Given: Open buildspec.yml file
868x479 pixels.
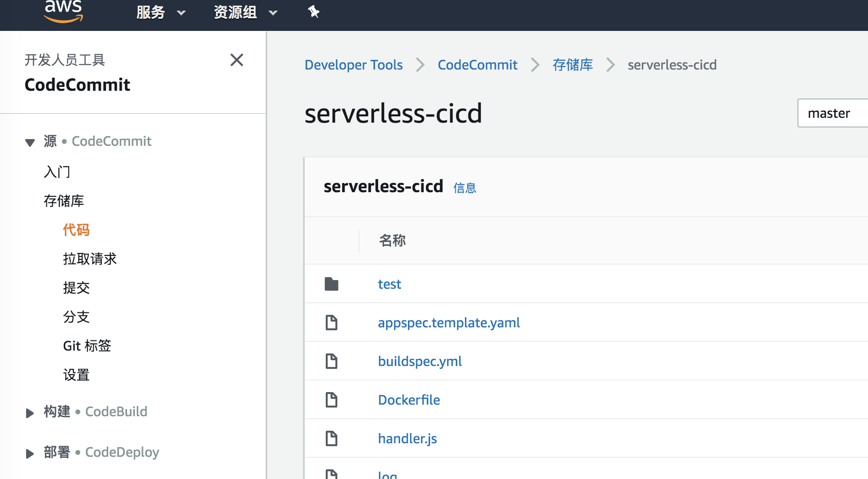Looking at the screenshot, I should coord(420,361).
